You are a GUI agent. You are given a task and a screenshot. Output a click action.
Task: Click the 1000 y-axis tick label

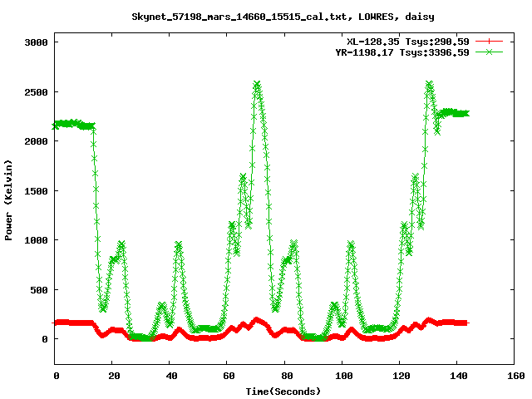[36, 240]
